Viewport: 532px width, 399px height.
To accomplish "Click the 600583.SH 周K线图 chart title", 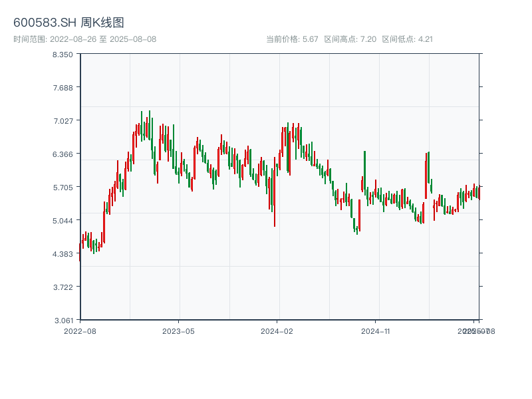I will coord(68,23).
